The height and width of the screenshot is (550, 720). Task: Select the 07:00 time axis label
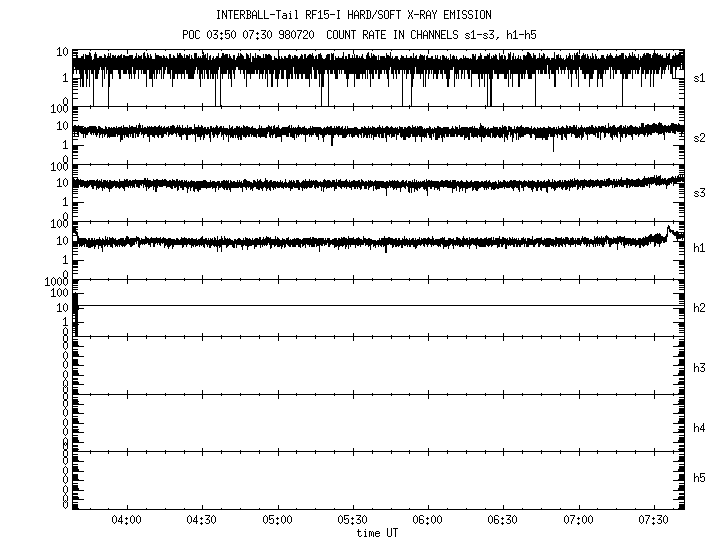[x=578, y=520]
